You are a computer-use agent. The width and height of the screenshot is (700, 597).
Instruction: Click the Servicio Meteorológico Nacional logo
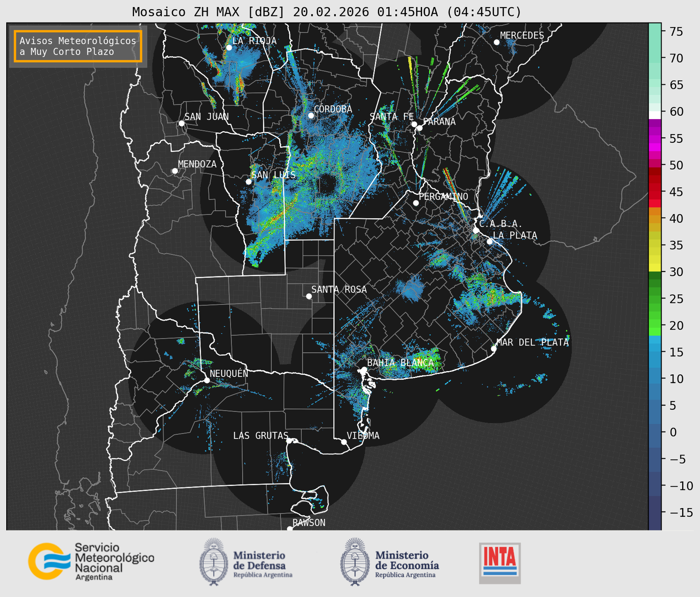click(x=91, y=561)
